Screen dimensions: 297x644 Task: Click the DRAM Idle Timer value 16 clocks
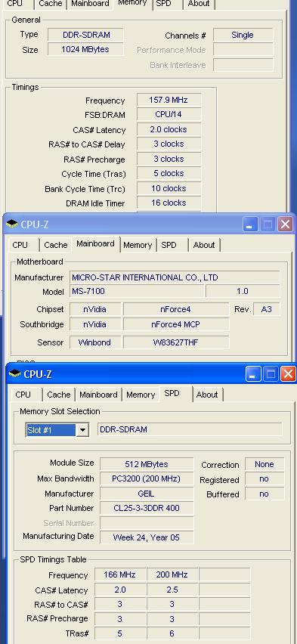pos(169,203)
